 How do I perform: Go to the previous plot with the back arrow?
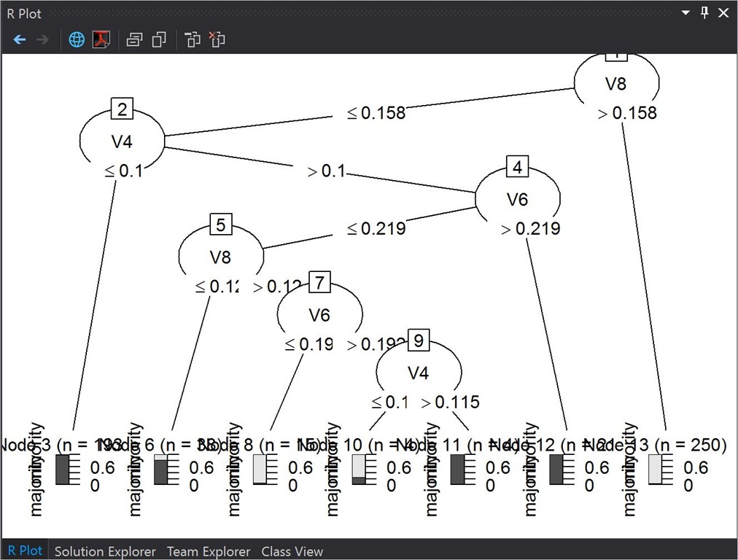tap(20, 39)
